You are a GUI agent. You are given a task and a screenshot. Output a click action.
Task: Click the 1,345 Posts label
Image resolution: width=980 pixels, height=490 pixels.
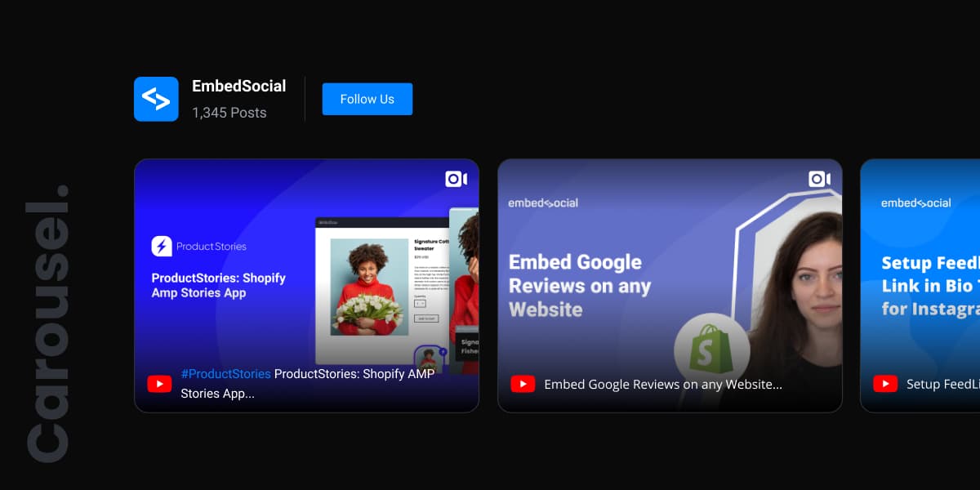(229, 113)
